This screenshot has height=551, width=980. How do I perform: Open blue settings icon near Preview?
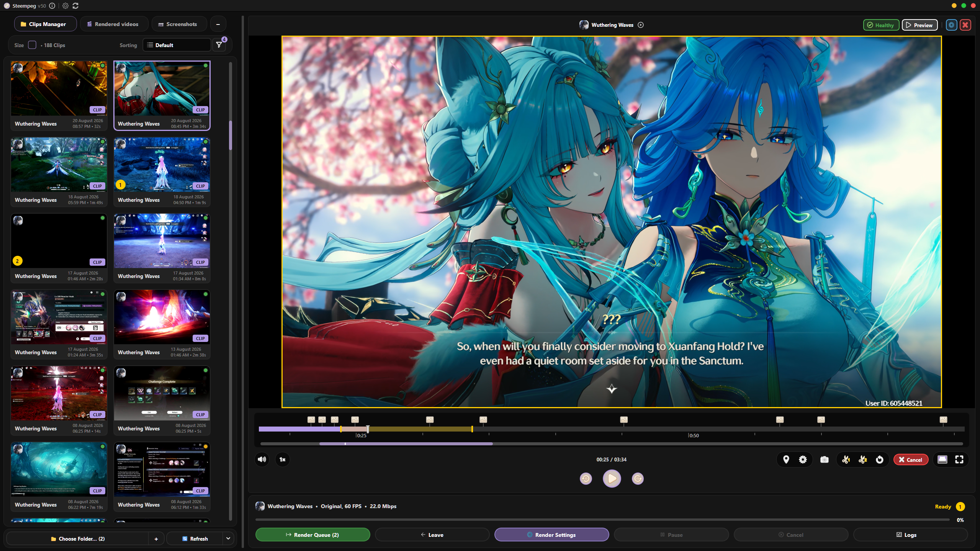click(x=951, y=25)
